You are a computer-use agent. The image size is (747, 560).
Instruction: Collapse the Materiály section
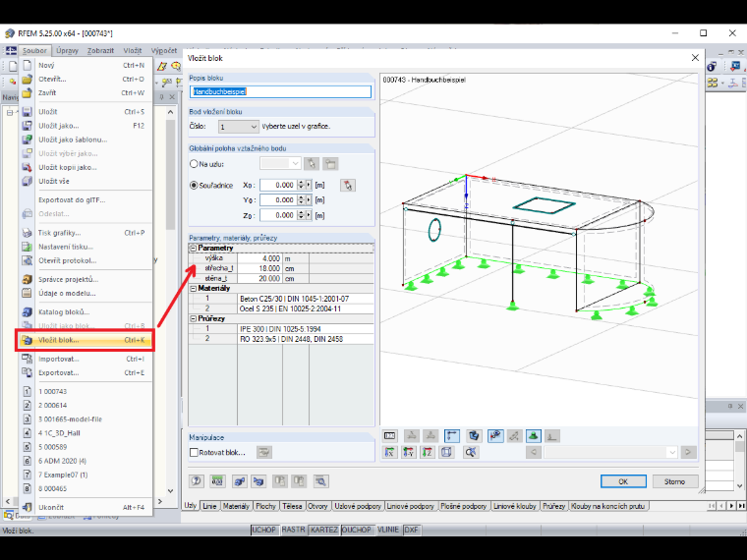pyautogui.click(x=194, y=289)
